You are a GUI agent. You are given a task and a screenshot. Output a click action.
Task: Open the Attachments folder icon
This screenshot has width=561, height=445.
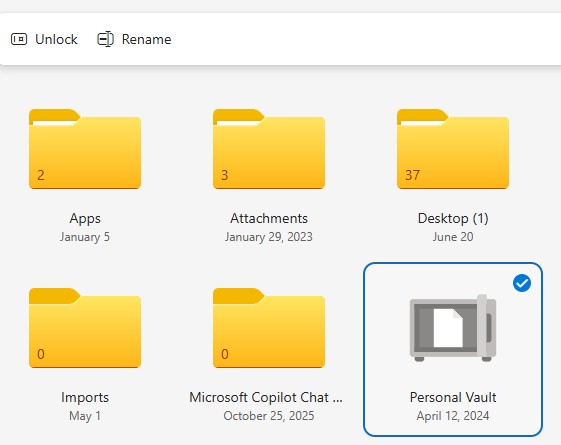click(269, 149)
